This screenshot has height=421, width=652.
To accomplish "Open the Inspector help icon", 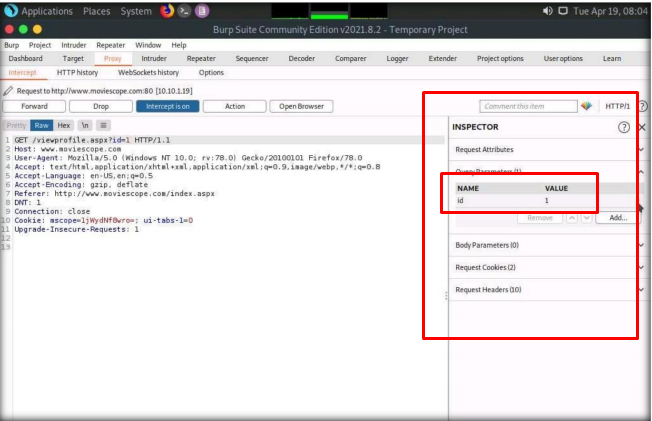I will pos(624,128).
